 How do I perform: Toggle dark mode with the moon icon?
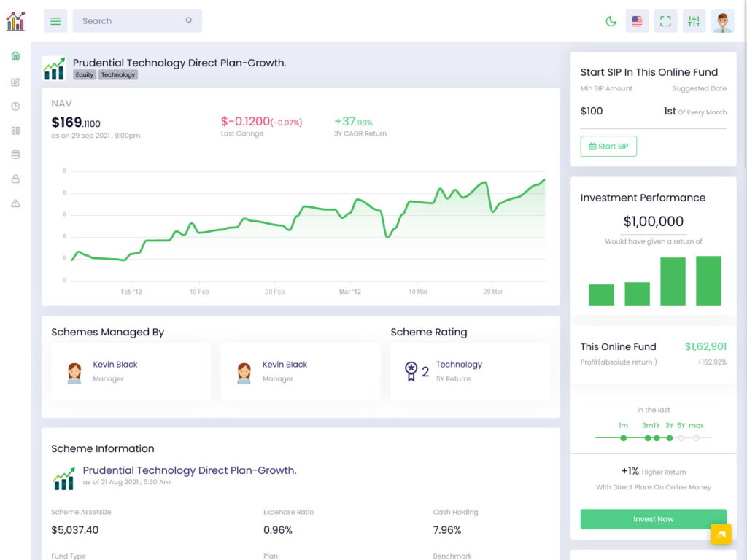[x=611, y=21]
